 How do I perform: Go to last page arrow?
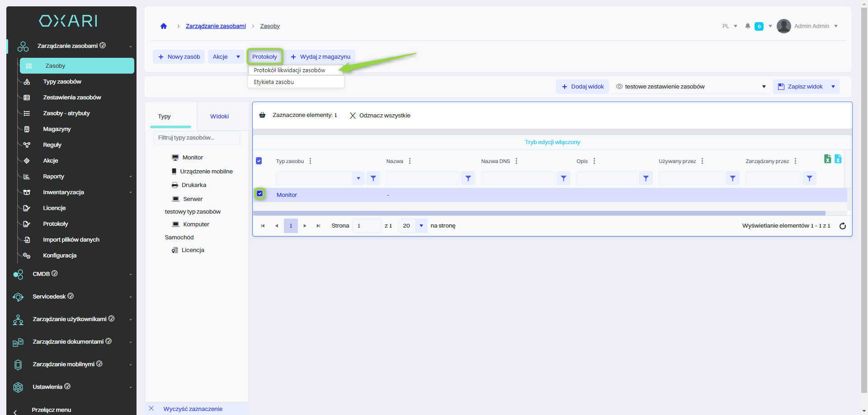click(318, 226)
